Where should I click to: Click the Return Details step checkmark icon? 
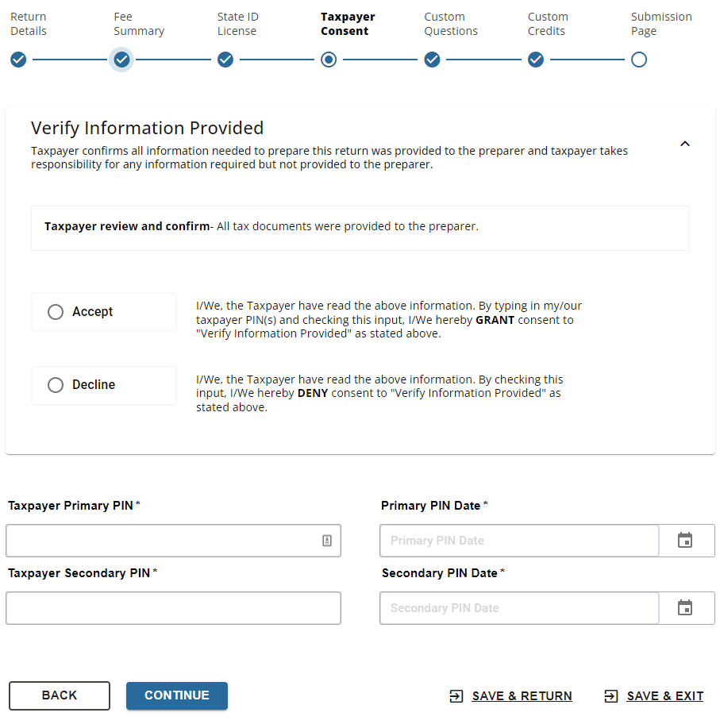click(x=18, y=60)
